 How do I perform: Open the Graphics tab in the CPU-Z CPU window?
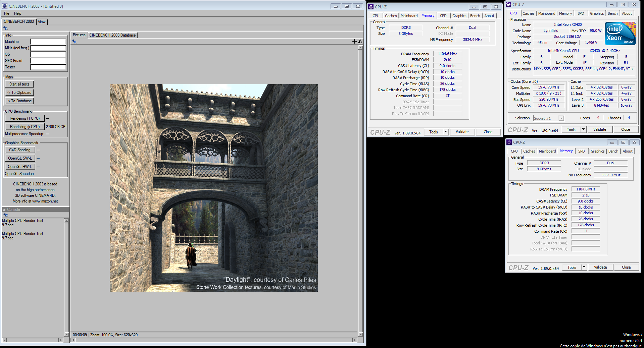point(597,13)
